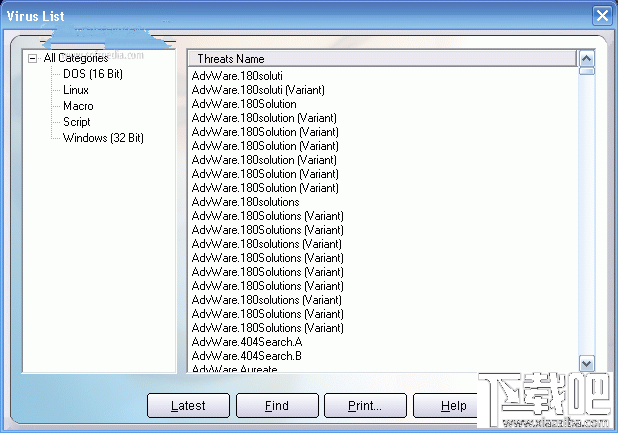Select the AdvWare.180soluti (Variant) entry
The image size is (618, 433).
point(258,90)
